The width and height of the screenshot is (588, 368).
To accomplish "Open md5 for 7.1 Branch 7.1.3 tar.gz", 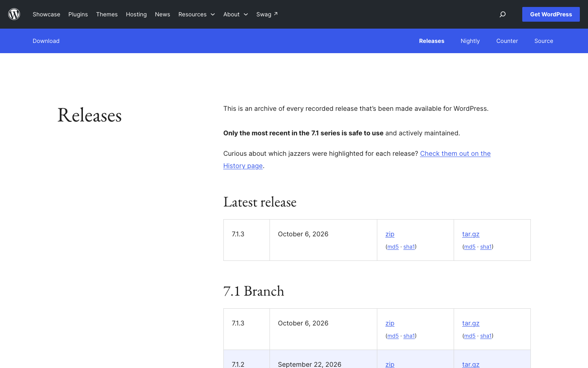I will [470, 336].
